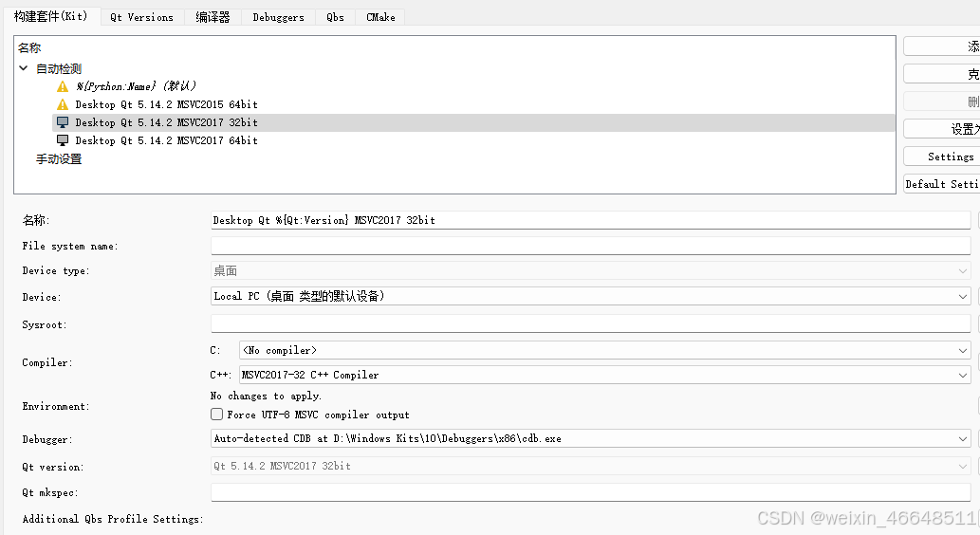The height and width of the screenshot is (535, 980).
Task: Open the Device dropdown
Action: pos(589,296)
